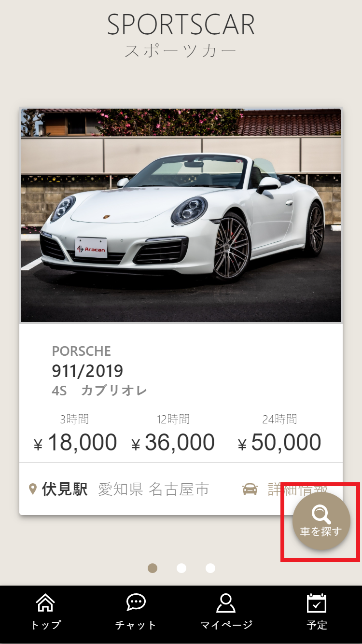Tap the home icon for トップ
This screenshot has width=362, height=644.
point(45,603)
